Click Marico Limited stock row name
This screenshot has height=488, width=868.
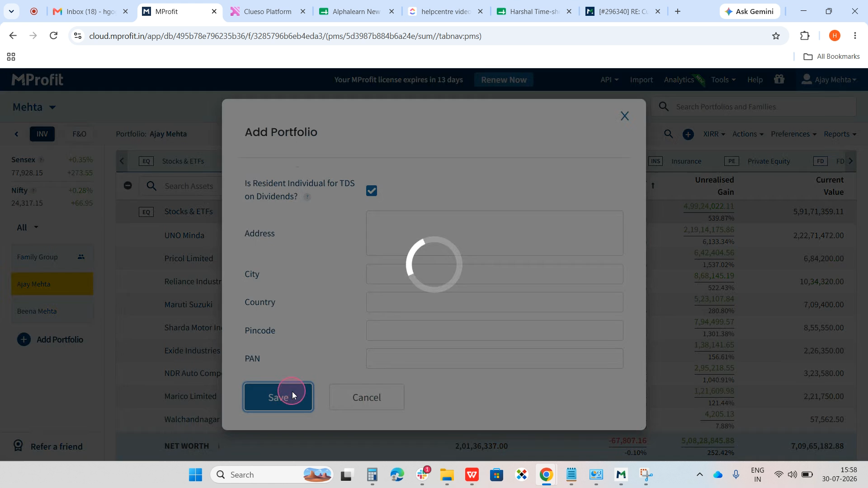pyautogui.click(x=190, y=396)
